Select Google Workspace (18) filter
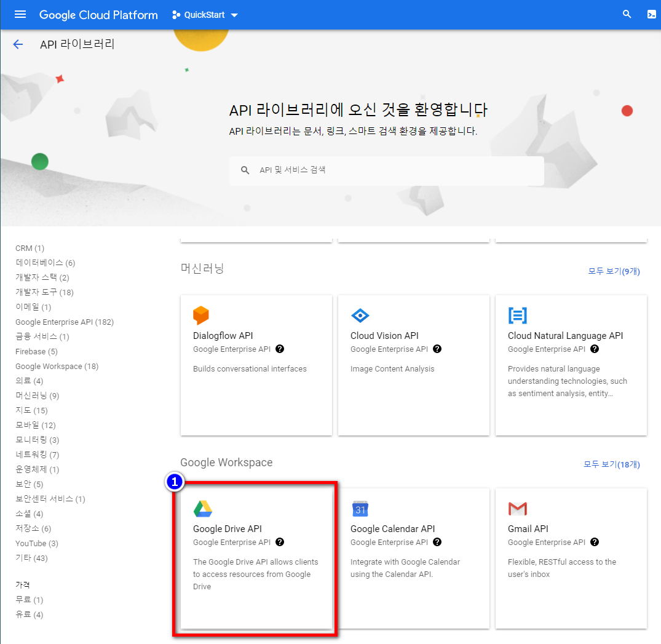Viewport: 661px width, 644px height. coord(57,366)
